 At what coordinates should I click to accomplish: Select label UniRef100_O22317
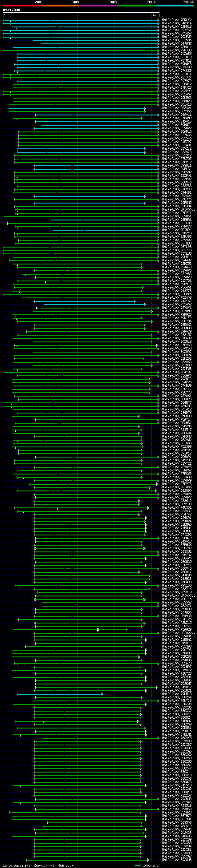(177, 155)
